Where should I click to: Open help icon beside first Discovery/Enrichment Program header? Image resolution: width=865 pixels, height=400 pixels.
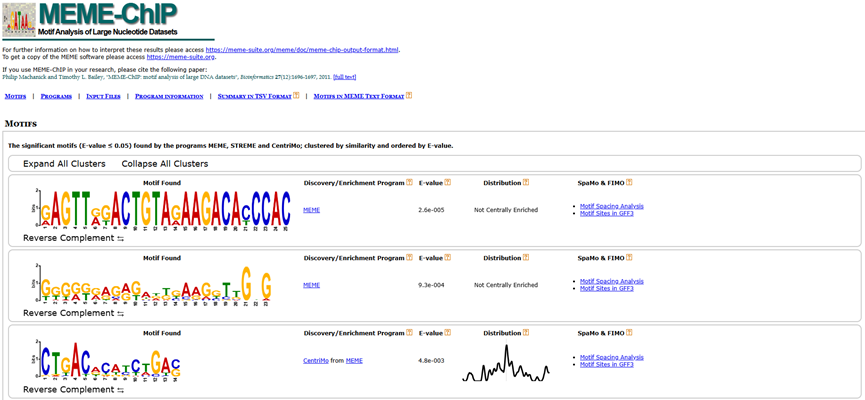409,183
